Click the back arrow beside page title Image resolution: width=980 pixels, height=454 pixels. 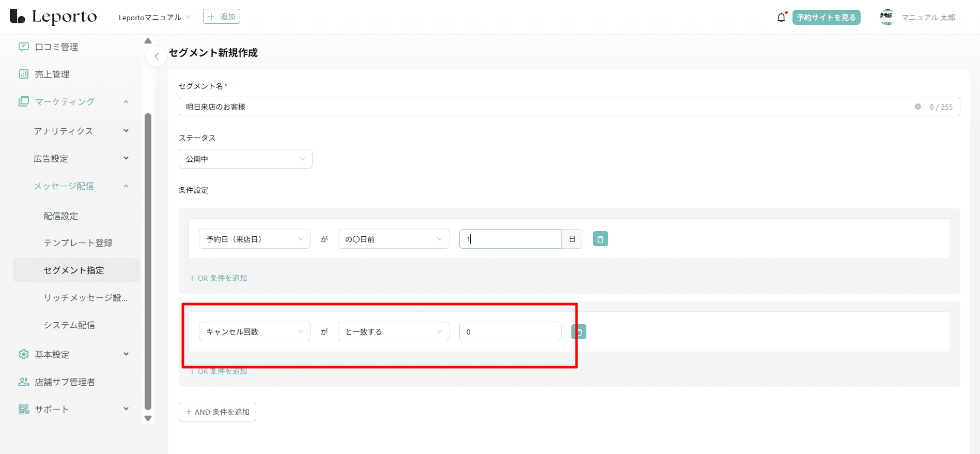click(x=156, y=56)
